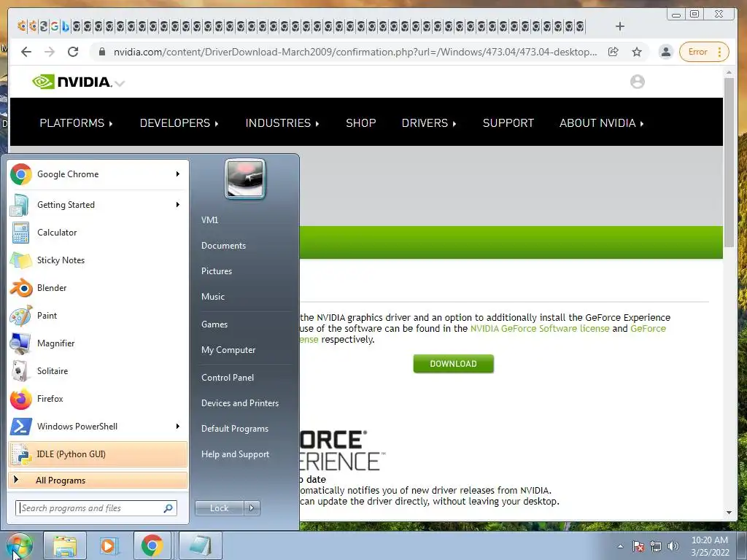Open the SHOP nav item

tap(361, 123)
